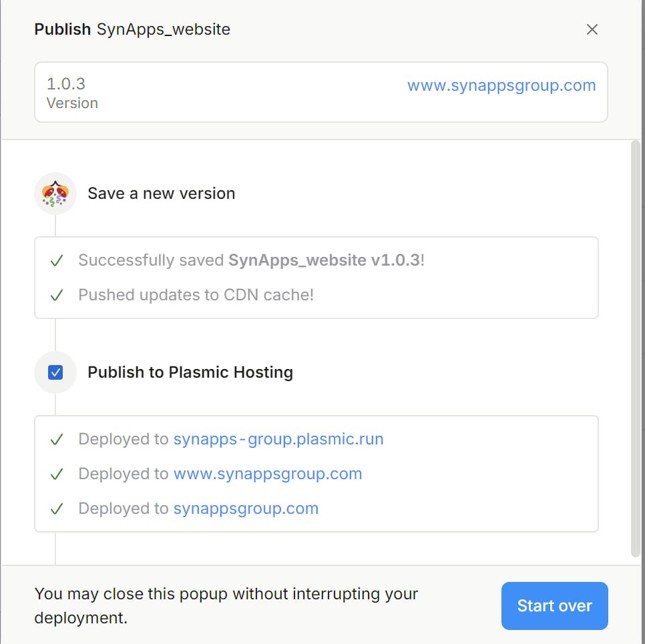Click the version 1.0.3 field
645x644 pixels.
pyautogui.click(x=66, y=84)
